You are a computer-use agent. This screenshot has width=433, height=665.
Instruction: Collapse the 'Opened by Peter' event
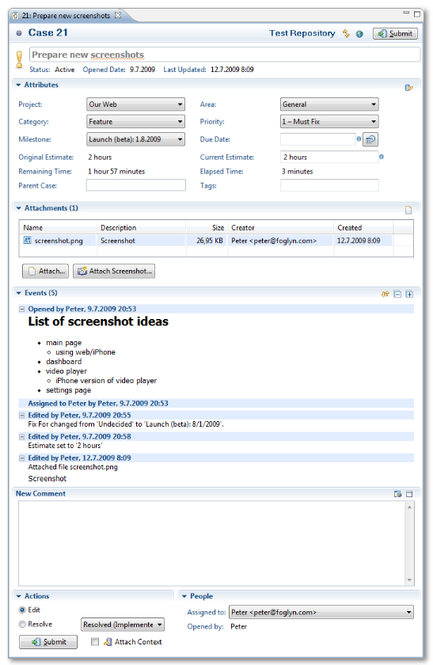(x=22, y=309)
